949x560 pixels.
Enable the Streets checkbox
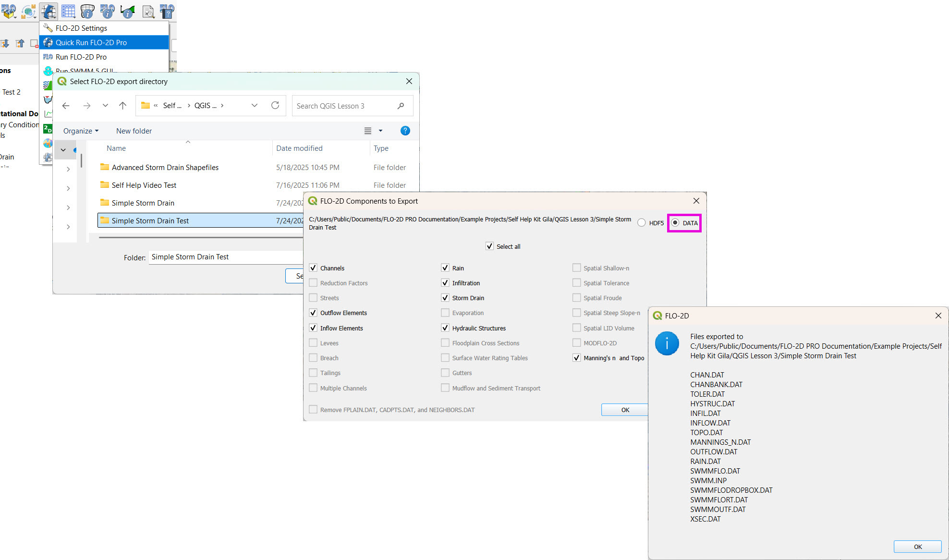[x=313, y=298]
